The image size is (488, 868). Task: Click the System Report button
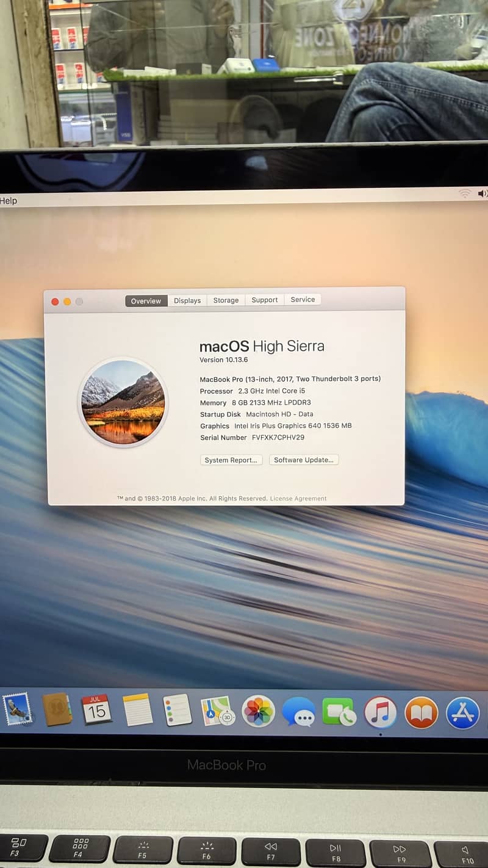(231, 460)
